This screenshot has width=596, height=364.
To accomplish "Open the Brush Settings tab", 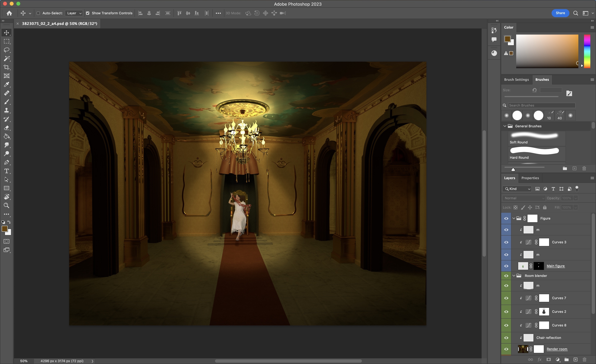I will click(516, 79).
